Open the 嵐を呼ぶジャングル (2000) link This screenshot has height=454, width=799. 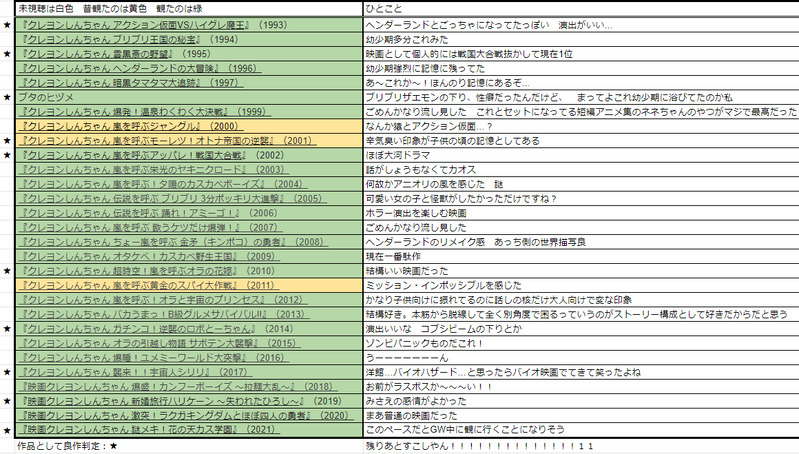[130, 126]
